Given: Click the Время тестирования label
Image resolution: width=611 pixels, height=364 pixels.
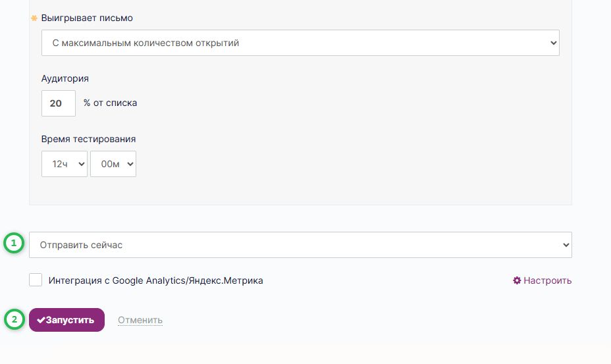Looking at the screenshot, I should pos(88,139).
